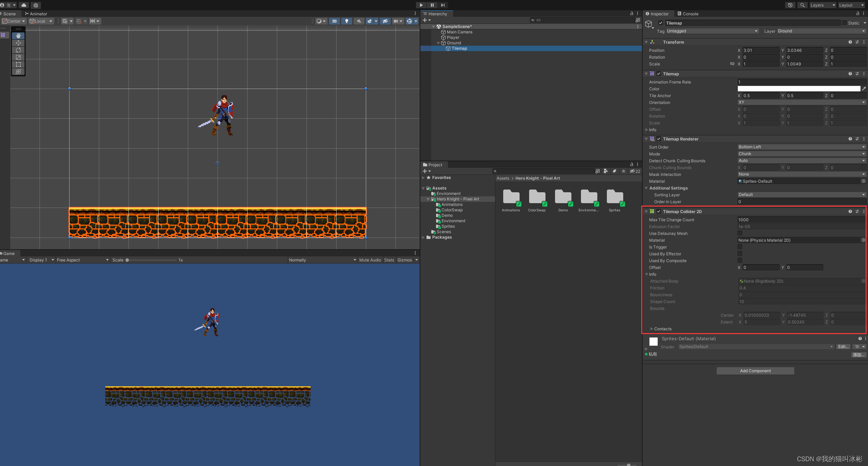Expand Contacts foldout

652,329
